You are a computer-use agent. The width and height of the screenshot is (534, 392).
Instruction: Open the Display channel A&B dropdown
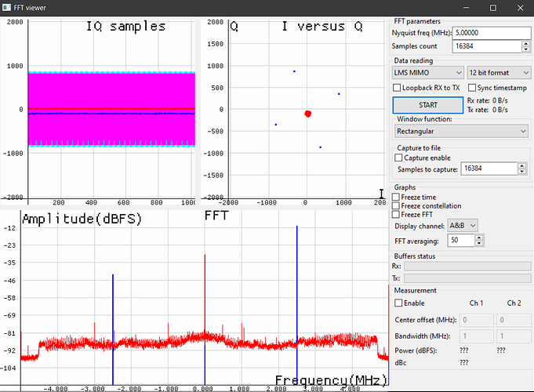tap(463, 226)
